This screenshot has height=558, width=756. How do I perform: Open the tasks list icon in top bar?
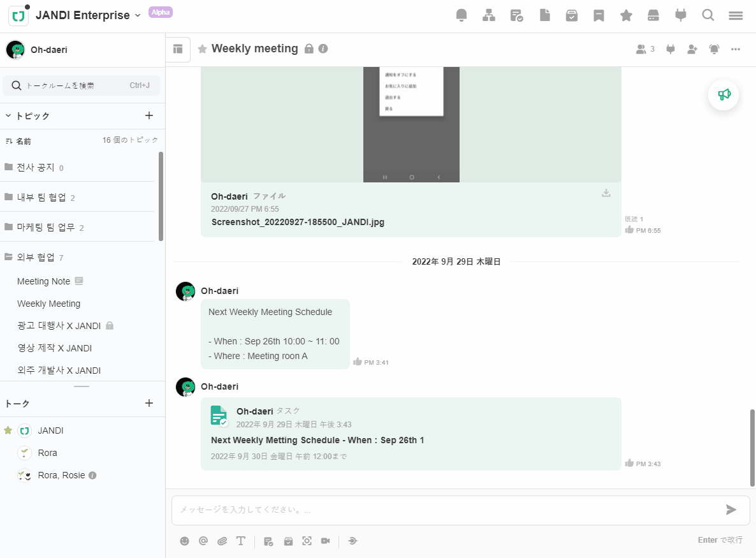(516, 15)
